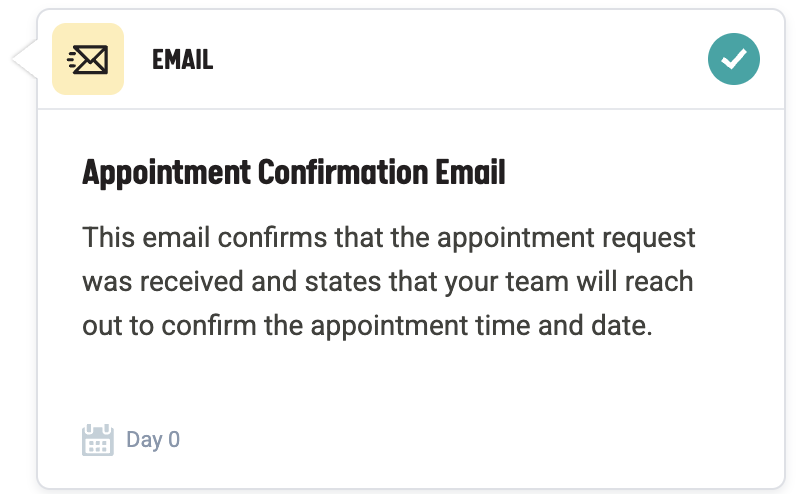This screenshot has height=494, width=796.
Task: Click the yellow email envelope icon
Action: 88,60
